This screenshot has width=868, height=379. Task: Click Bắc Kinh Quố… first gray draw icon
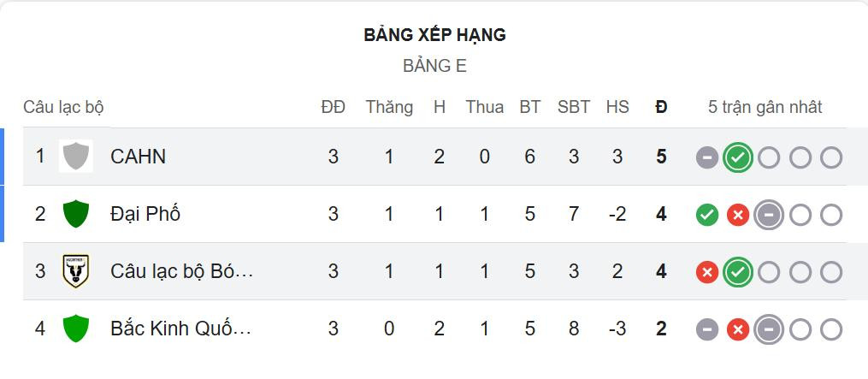(x=706, y=329)
